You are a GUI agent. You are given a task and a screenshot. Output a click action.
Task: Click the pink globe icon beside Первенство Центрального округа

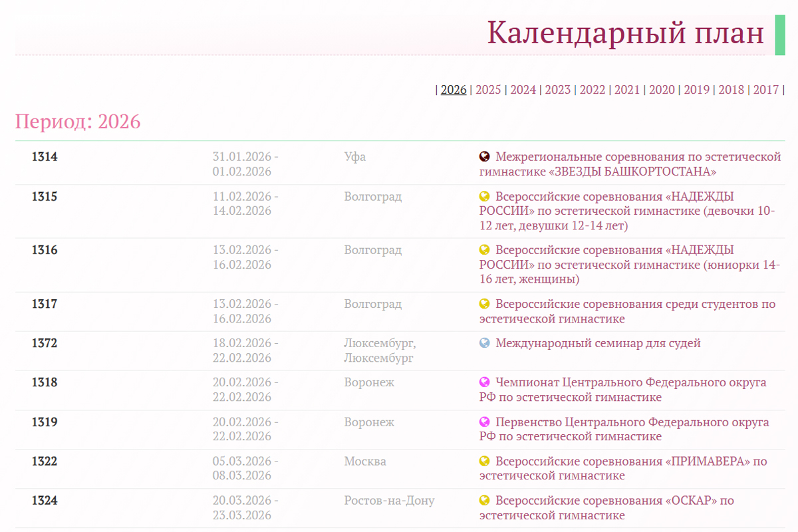click(485, 422)
